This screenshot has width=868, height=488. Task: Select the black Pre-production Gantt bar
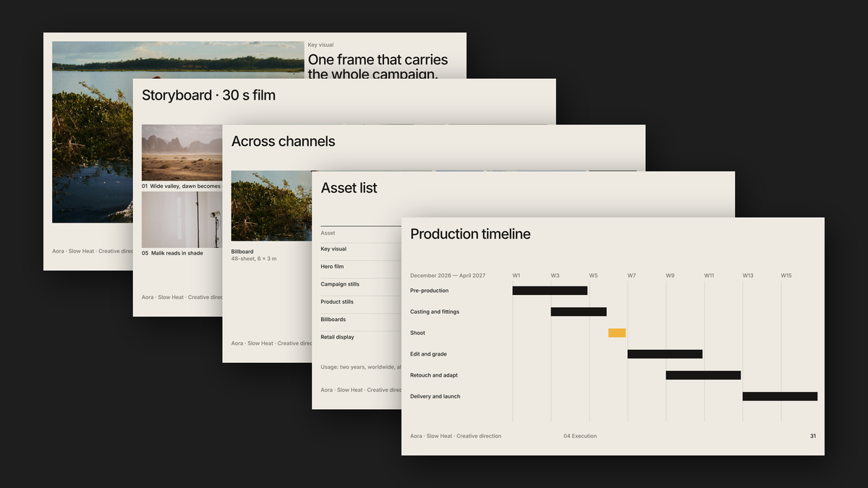tap(550, 291)
